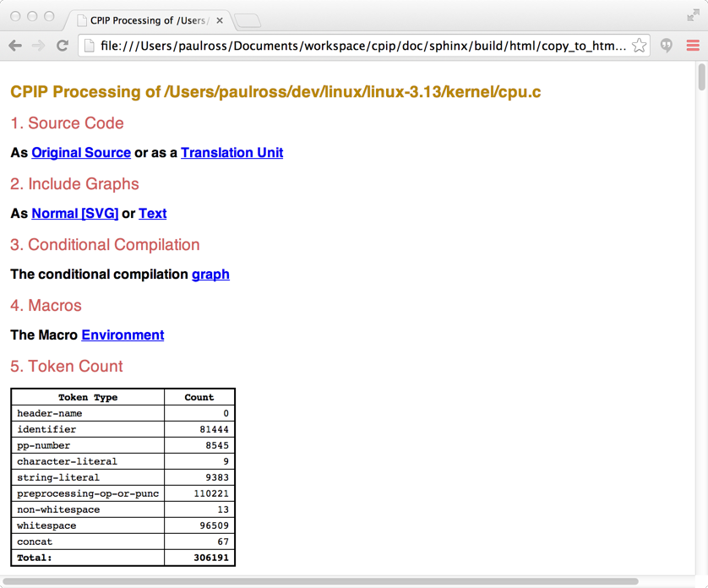Image resolution: width=708 pixels, height=588 pixels.
Task: Click the speech bubble extension icon
Action: tap(667, 46)
